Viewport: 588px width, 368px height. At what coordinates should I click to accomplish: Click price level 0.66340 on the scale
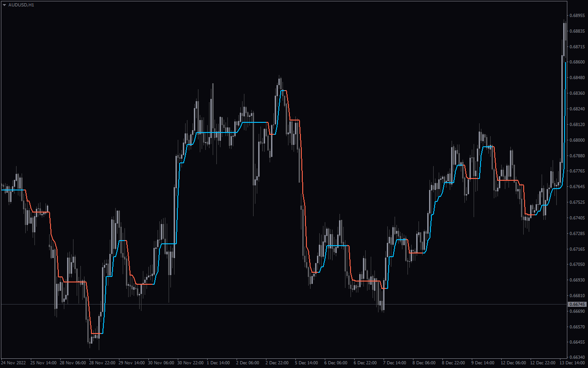pyautogui.click(x=578, y=357)
